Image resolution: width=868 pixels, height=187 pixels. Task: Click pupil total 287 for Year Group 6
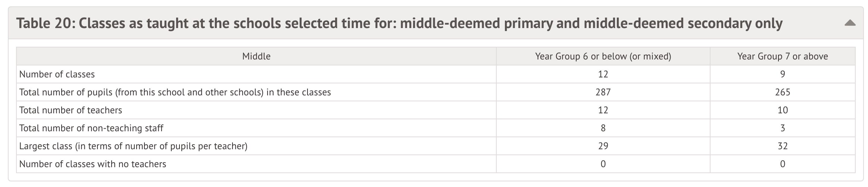(603, 92)
